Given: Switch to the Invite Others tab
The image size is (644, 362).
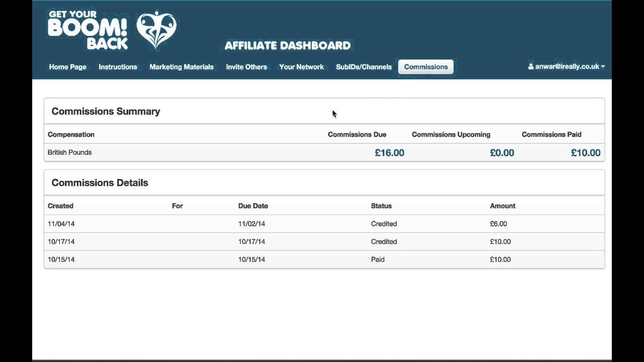Looking at the screenshot, I should click(247, 67).
